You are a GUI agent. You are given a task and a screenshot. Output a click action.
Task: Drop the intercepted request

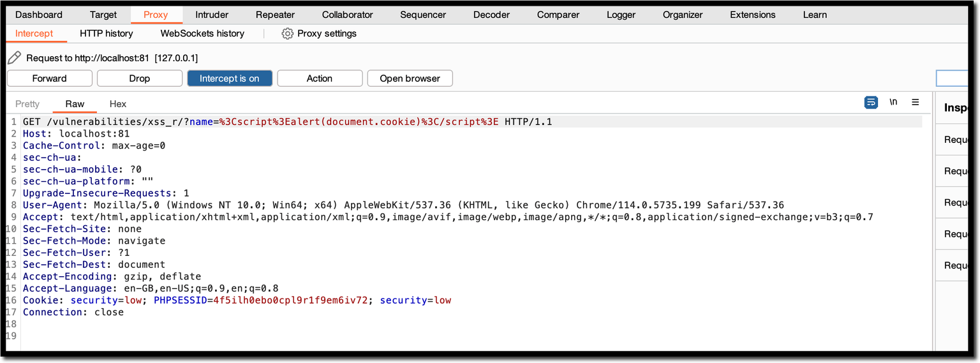click(x=139, y=78)
